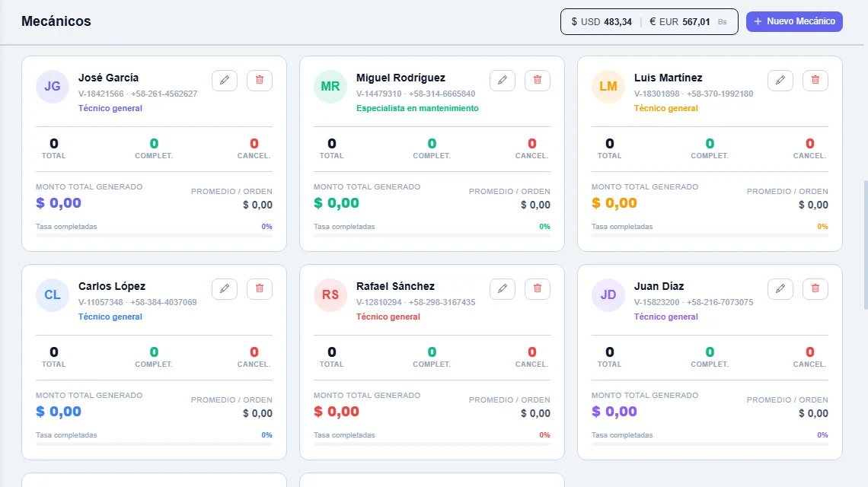Click Luis Martínez's Monto Total Generado amount
868x487 pixels.
(614, 203)
